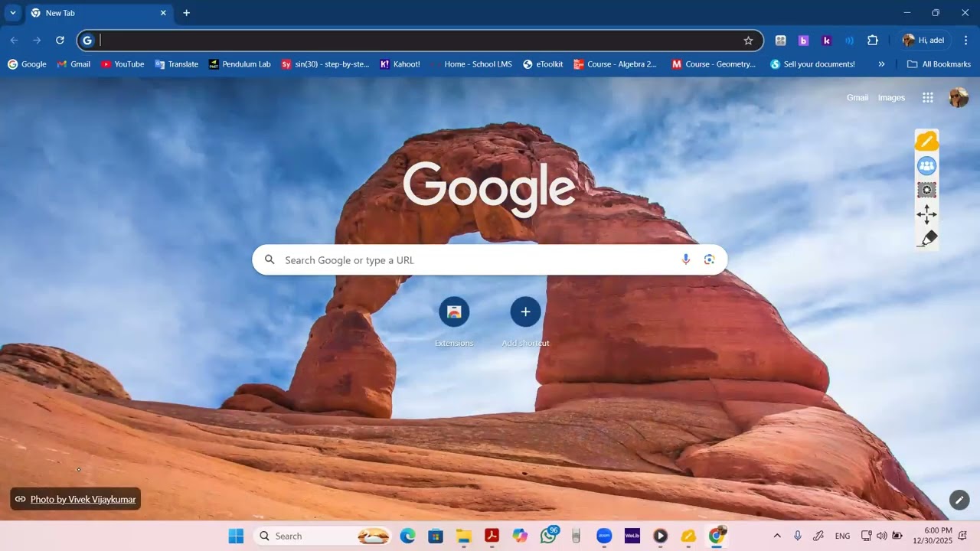Open the Home - School LMS bookmark
This screenshot has width=980, height=551.
pos(472,64)
